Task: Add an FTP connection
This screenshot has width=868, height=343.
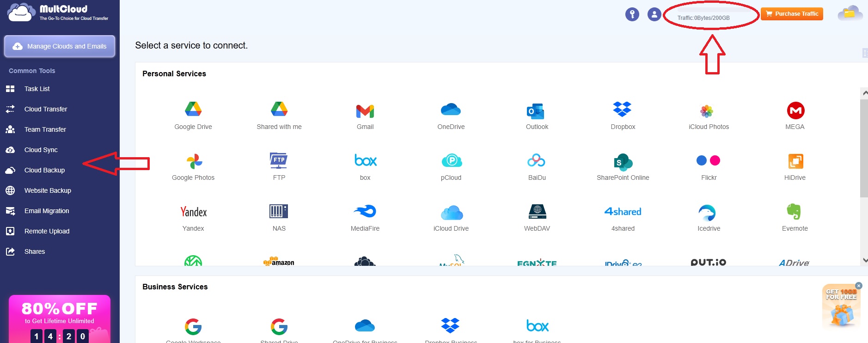Action: tap(279, 166)
